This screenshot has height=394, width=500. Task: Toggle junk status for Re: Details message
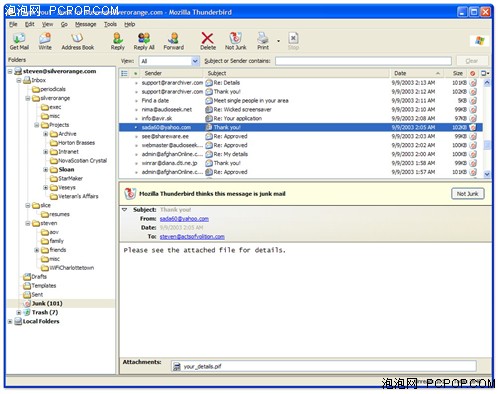473,83
